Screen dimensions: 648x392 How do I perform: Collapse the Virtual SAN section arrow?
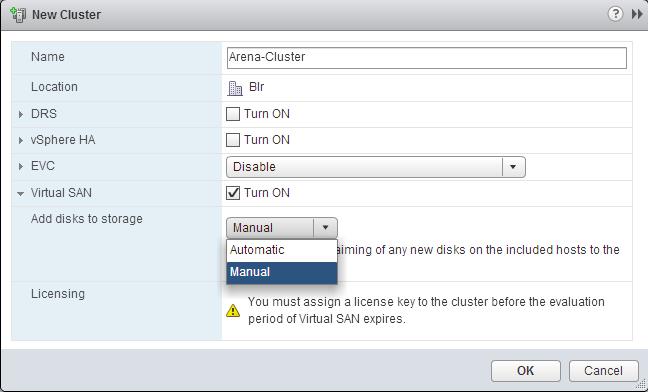[21, 193]
